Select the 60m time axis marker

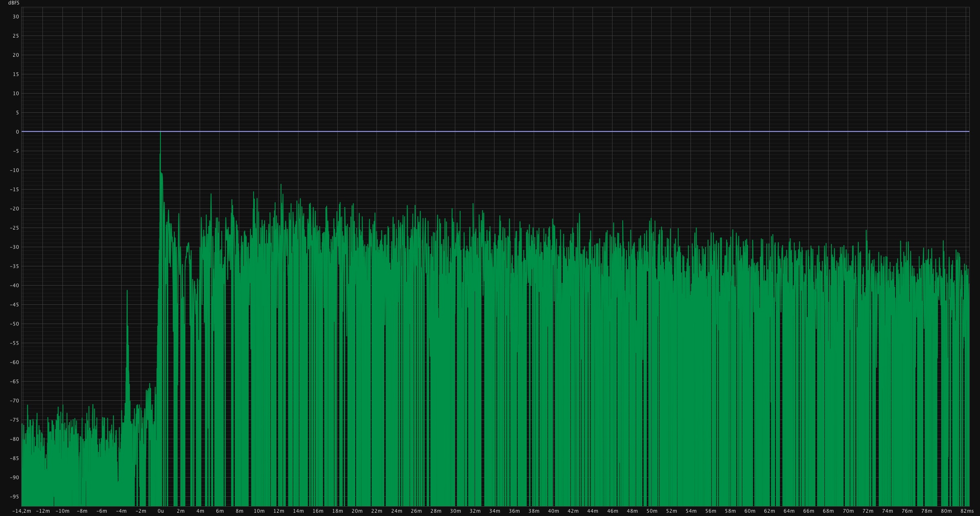pos(750,511)
